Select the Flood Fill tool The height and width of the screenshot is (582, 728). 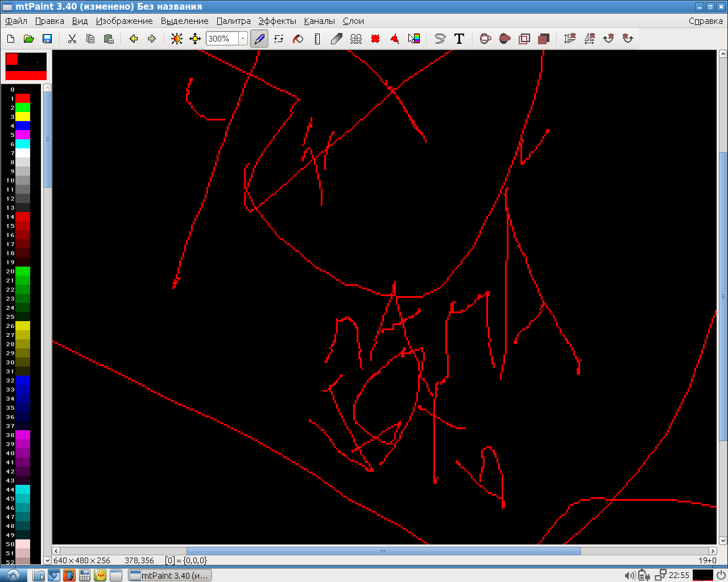[298, 39]
